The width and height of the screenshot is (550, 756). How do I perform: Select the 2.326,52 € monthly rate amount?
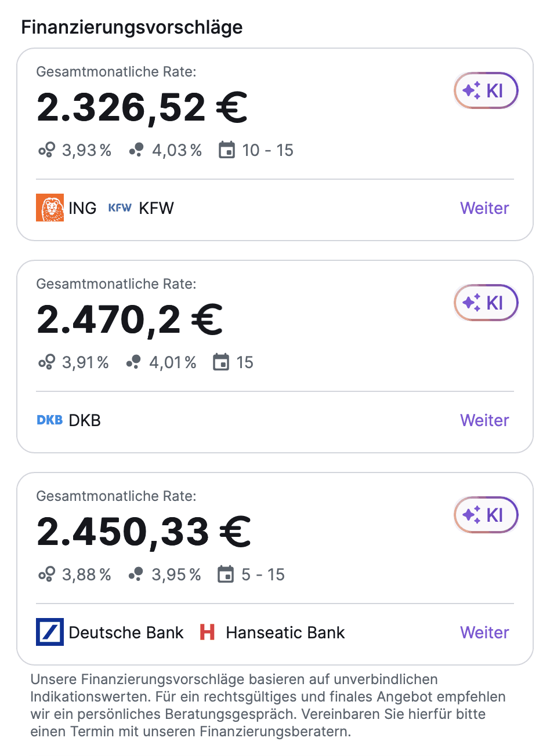pos(142,108)
